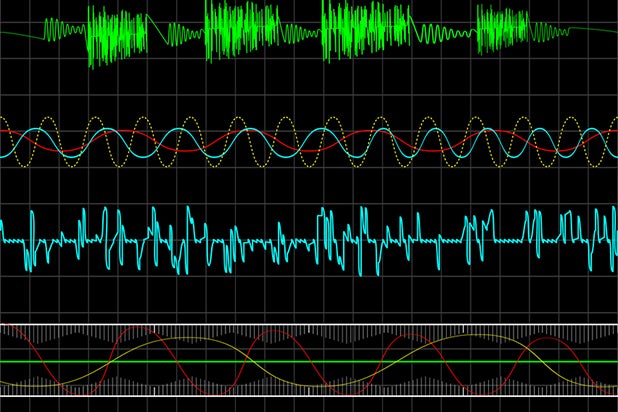The width and height of the screenshot is (618, 412).
Task: Click the middle trough of bottom yellow wave
Action: [330, 385]
